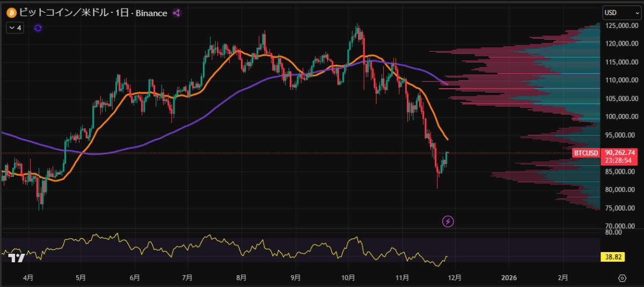Click the 100,000.00 price axis label
This screenshot has width=644, height=287.
pyautogui.click(x=621, y=117)
